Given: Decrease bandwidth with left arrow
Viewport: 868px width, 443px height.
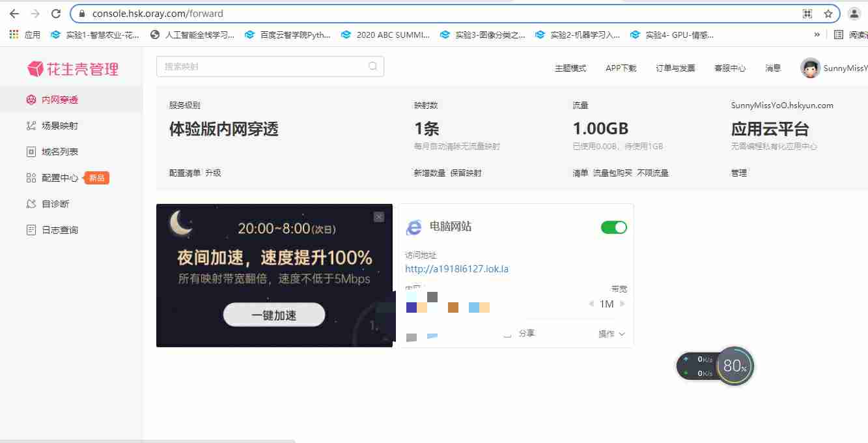Looking at the screenshot, I should (591, 304).
